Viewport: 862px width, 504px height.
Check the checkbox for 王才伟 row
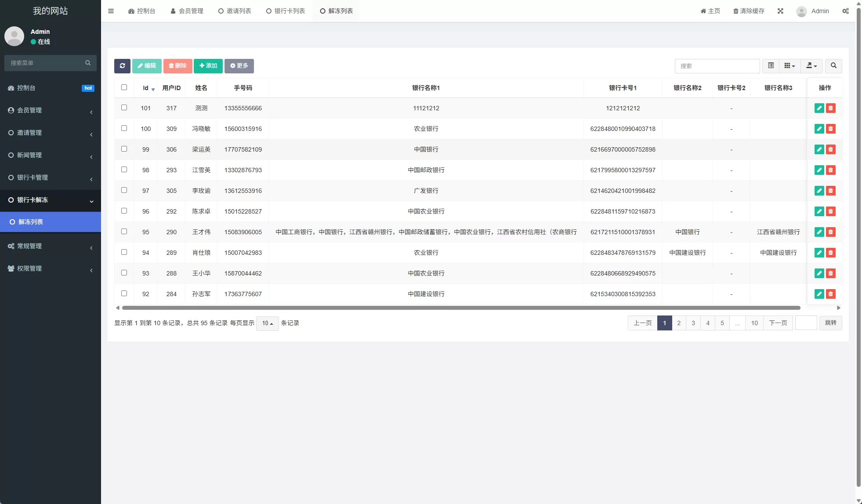click(124, 232)
